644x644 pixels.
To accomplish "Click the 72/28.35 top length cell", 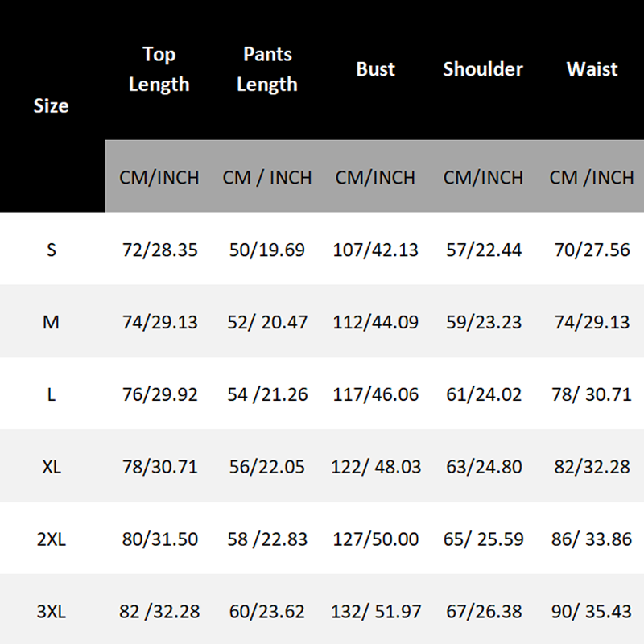I will [x=159, y=250].
